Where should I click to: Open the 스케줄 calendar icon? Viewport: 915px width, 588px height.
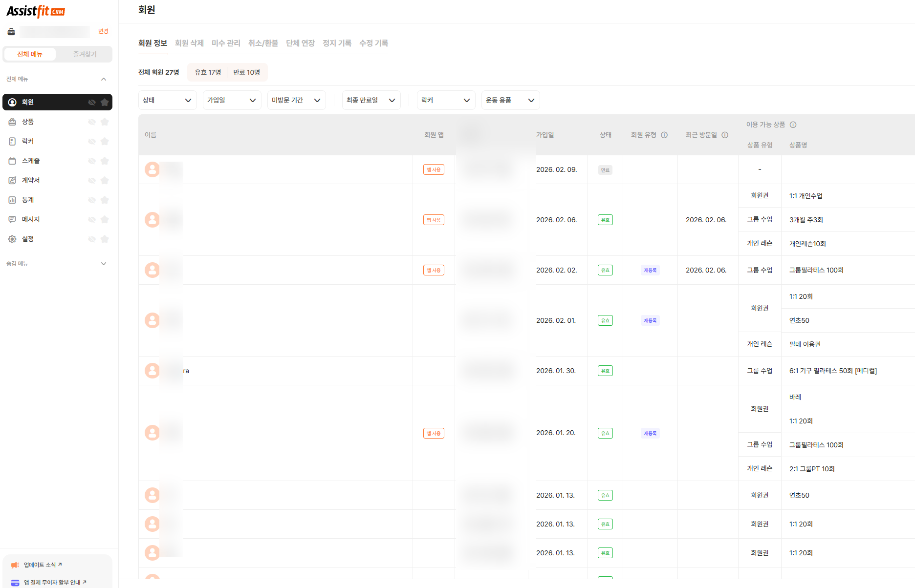(12, 161)
